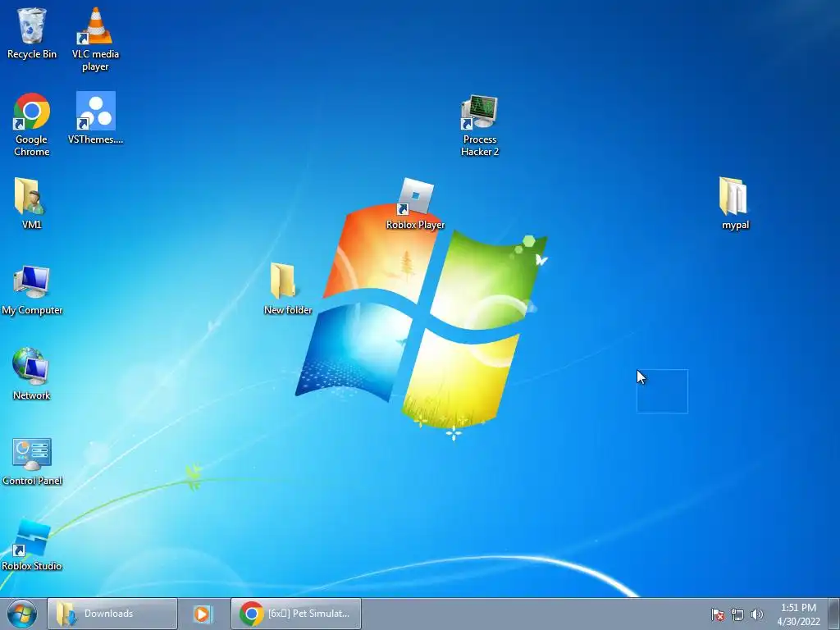Select the Roblox Studio shortcut
Screen dimensions: 840x630
32,545
